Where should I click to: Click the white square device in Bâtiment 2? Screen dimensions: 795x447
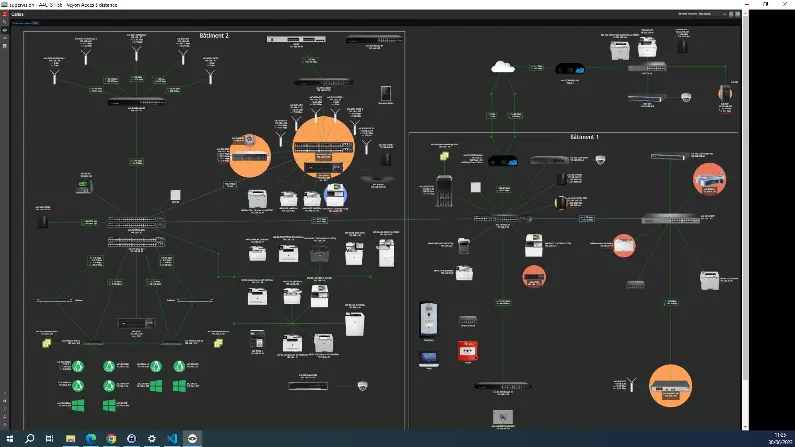tap(175, 195)
